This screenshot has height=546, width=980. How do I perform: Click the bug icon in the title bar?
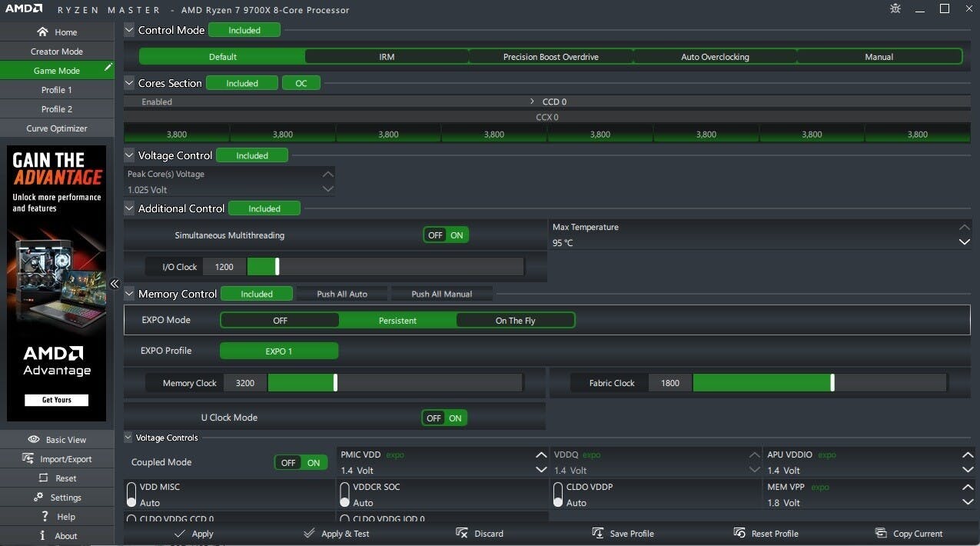click(x=895, y=9)
